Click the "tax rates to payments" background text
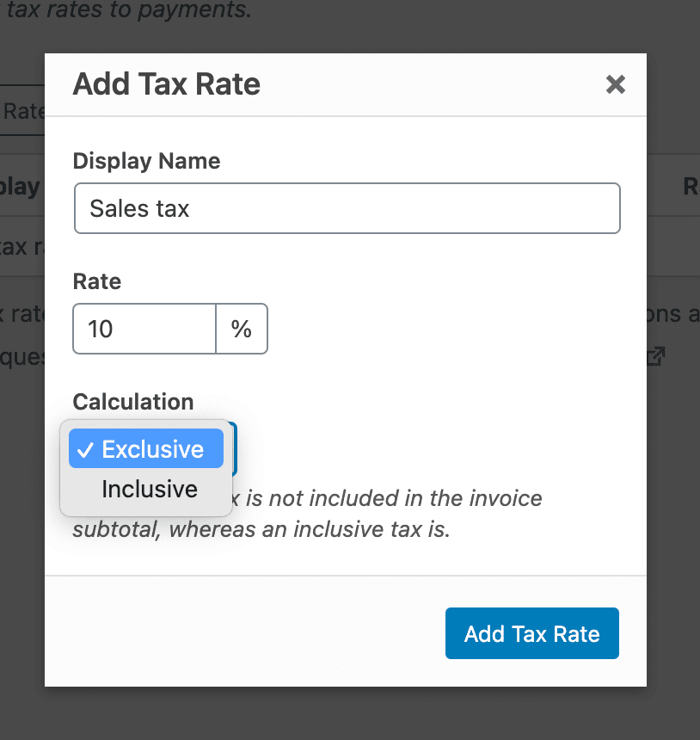The image size is (700, 740). (129, 10)
